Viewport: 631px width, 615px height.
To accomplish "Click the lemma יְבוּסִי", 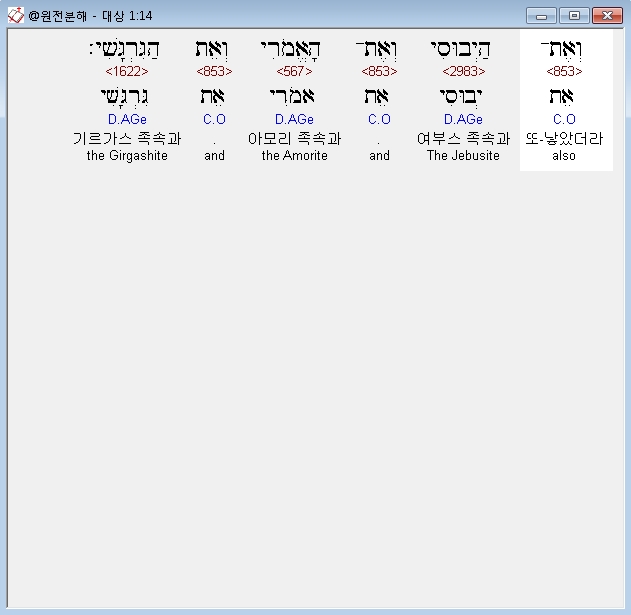I will coord(461,97).
